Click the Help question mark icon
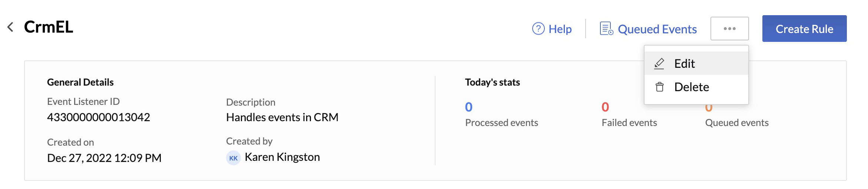 click(x=538, y=29)
